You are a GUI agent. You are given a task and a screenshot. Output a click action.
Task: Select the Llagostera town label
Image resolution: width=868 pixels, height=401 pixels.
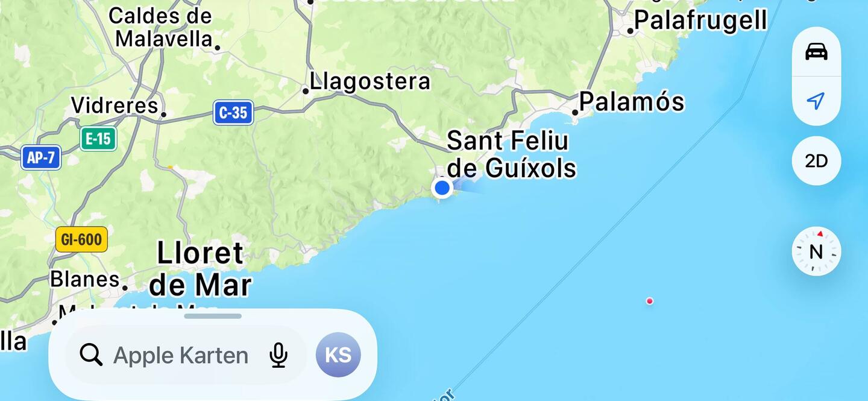click(x=370, y=81)
